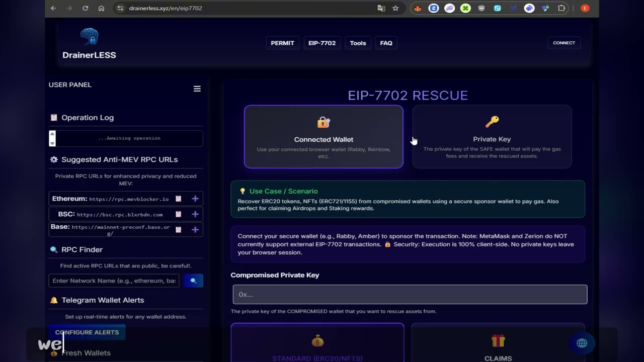Reload the current page
Viewport: 644px width, 362px height.
pos(85,8)
